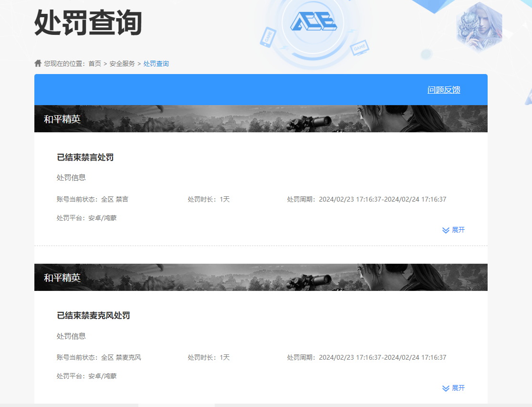Viewport: 532px width, 407px height.
Task: Go to 首页 breadcrumb link
Action: [94, 64]
